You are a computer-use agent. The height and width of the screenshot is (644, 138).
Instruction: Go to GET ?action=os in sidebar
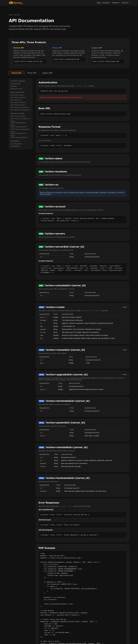[16, 100]
